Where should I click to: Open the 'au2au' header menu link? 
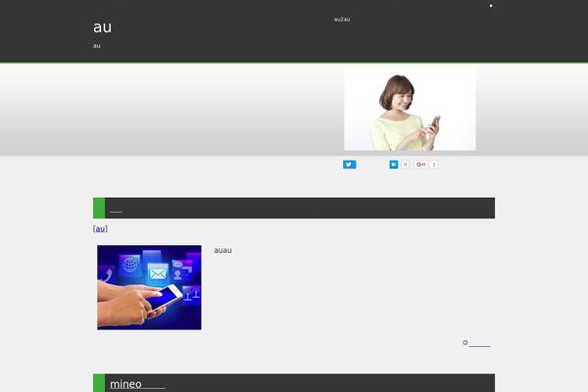click(342, 20)
